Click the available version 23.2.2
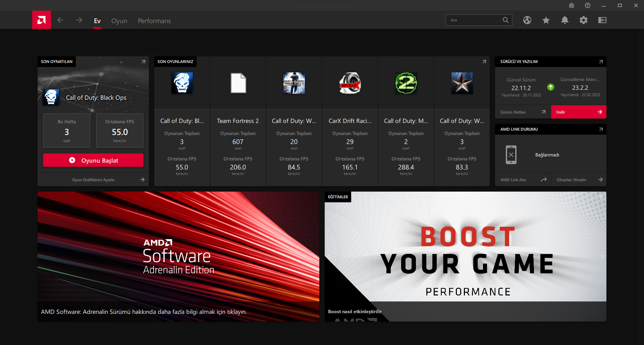Viewport: 644px width, 345px height. click(x=580, y=87)
